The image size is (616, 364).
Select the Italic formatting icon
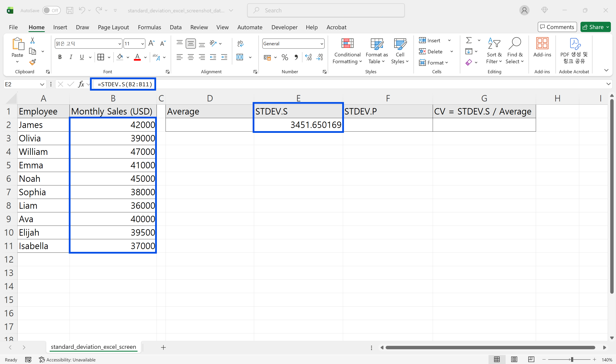[71, 57]
